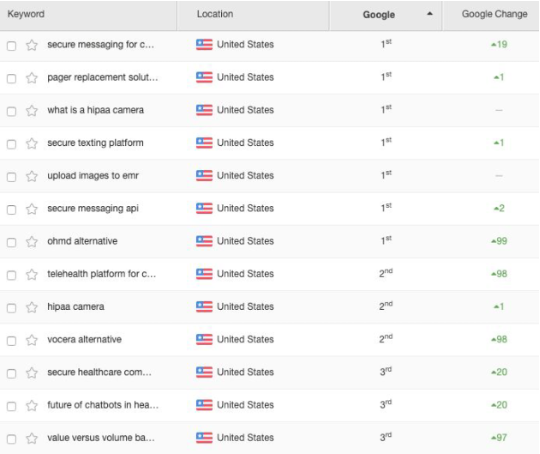This screenshot has height=454, width=540.
Task: Click the US flag in 'vocera alternative' row
Action: coord(204,339)
